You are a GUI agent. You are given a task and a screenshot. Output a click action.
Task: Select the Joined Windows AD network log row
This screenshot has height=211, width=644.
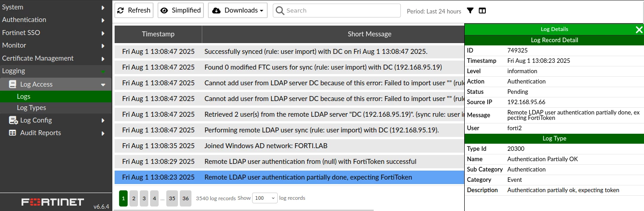[289, 146]
